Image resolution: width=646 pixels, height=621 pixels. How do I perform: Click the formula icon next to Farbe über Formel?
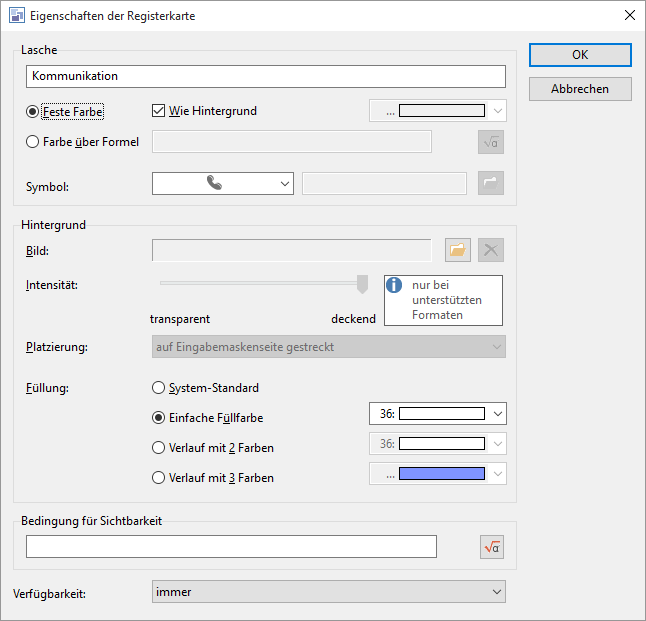pos(491,142)
